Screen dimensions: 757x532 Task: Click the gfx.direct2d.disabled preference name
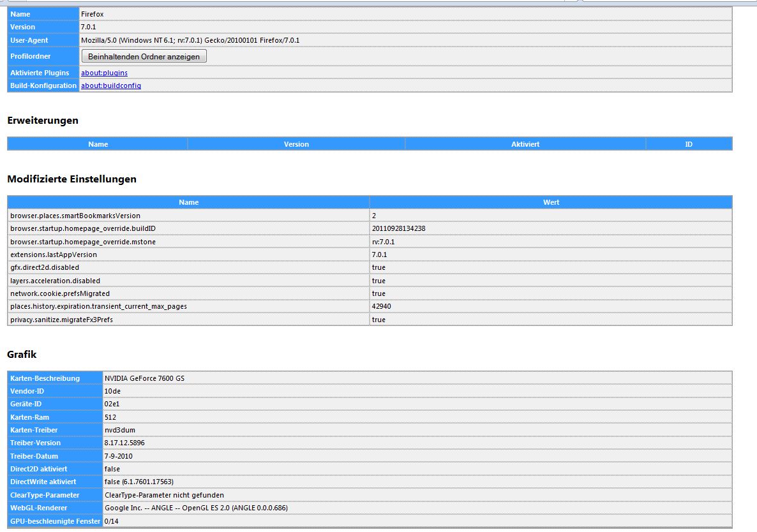(x=45, y=267)
